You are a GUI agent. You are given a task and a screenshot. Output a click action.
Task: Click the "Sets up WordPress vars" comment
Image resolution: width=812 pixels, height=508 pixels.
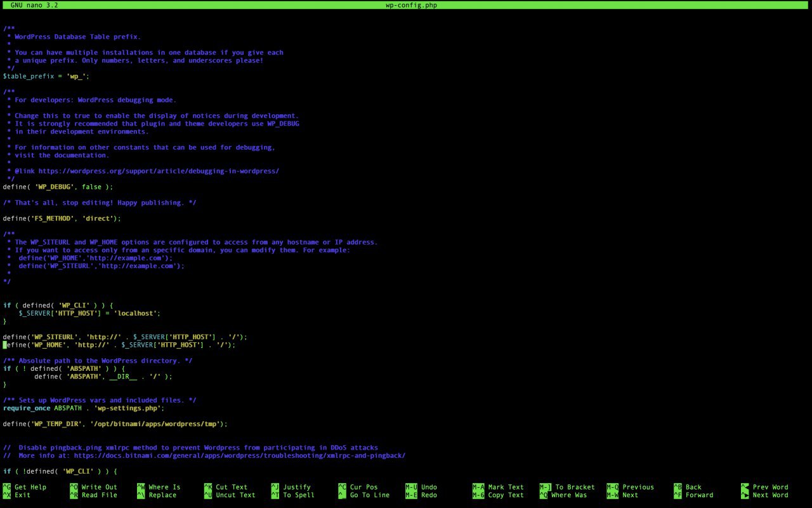(x=100, y=400)
